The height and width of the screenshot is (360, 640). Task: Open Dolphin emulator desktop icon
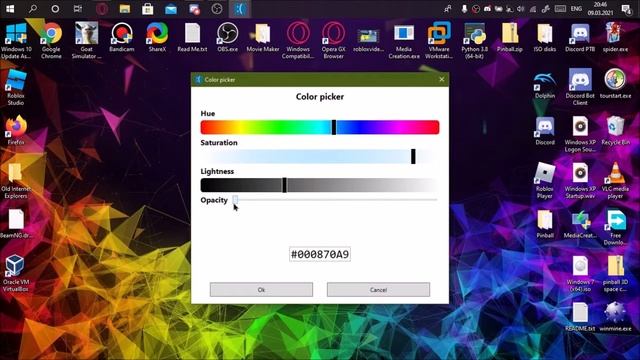tap(545, 84)
